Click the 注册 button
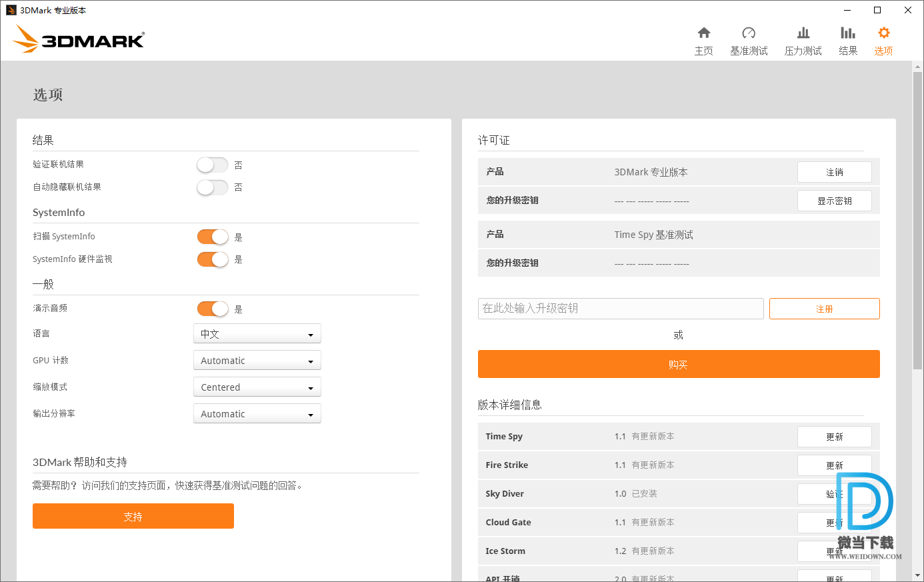The image size is (924, 582). click(x=825, y=309)
